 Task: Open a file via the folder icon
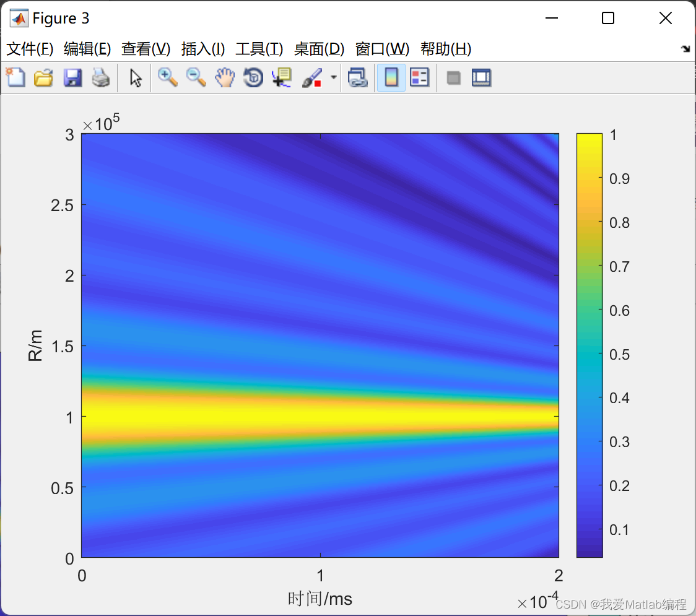tap(43, 77)
